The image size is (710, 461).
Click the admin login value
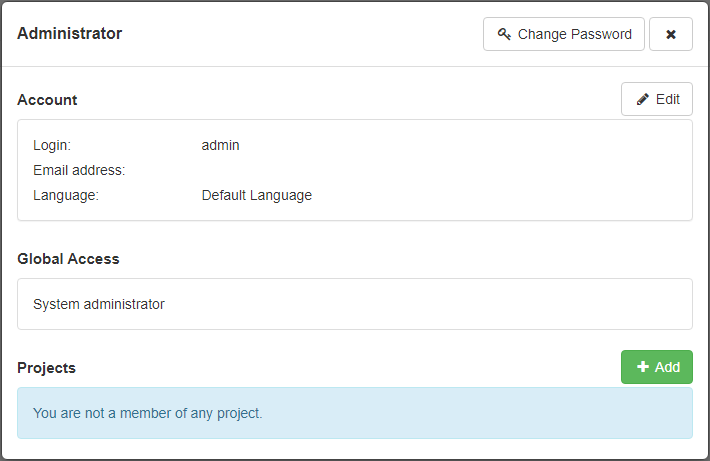pyautogui.click(x=220, y=145)
